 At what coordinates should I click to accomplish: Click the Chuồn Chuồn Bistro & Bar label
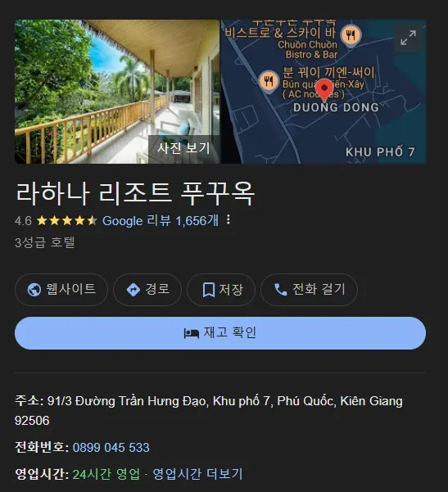pos(308,50)
